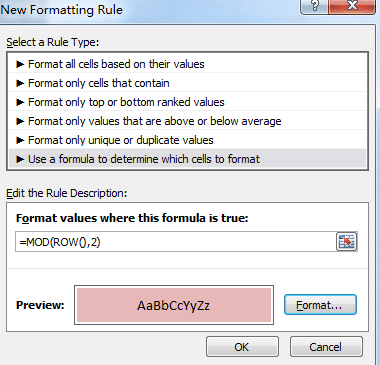Open the Format... button

320,305
